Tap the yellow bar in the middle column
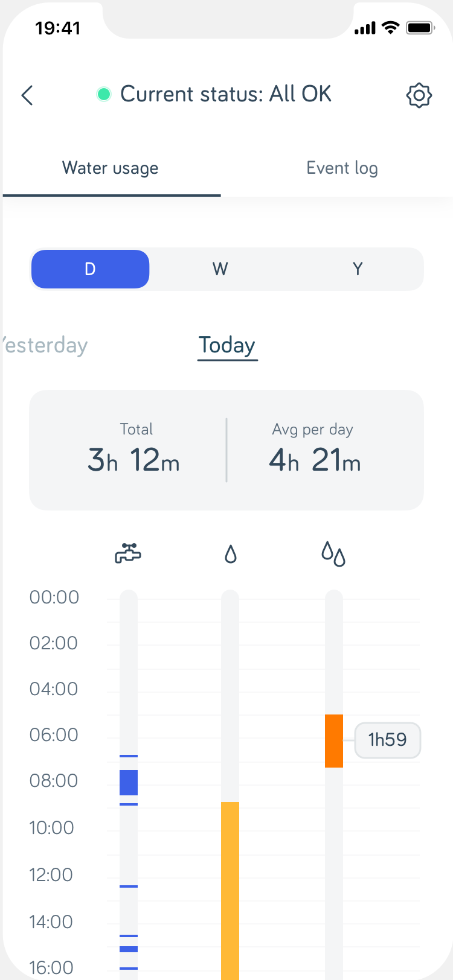This screenshot has width=453, height=980. [x=230, y=887]
